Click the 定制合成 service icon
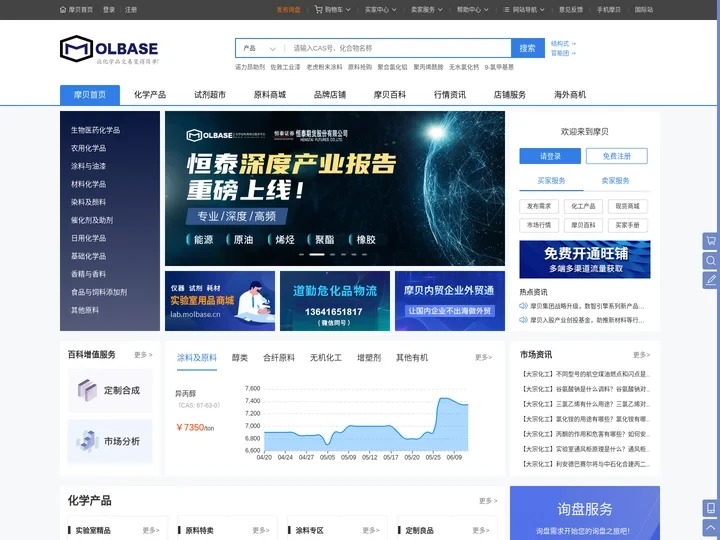The height and width of the screenshot is (540, 720). [87, 390]
